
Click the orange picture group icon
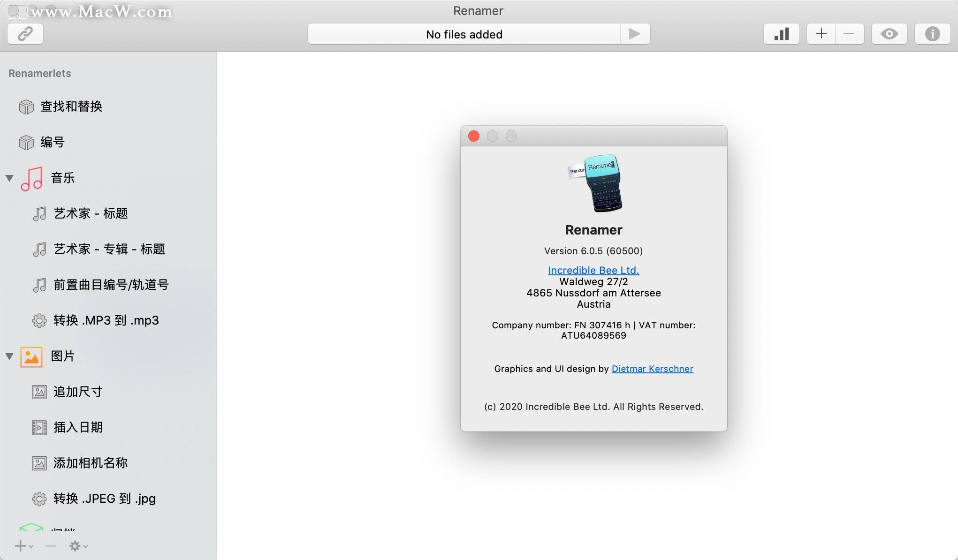click(x=31, y=357)
